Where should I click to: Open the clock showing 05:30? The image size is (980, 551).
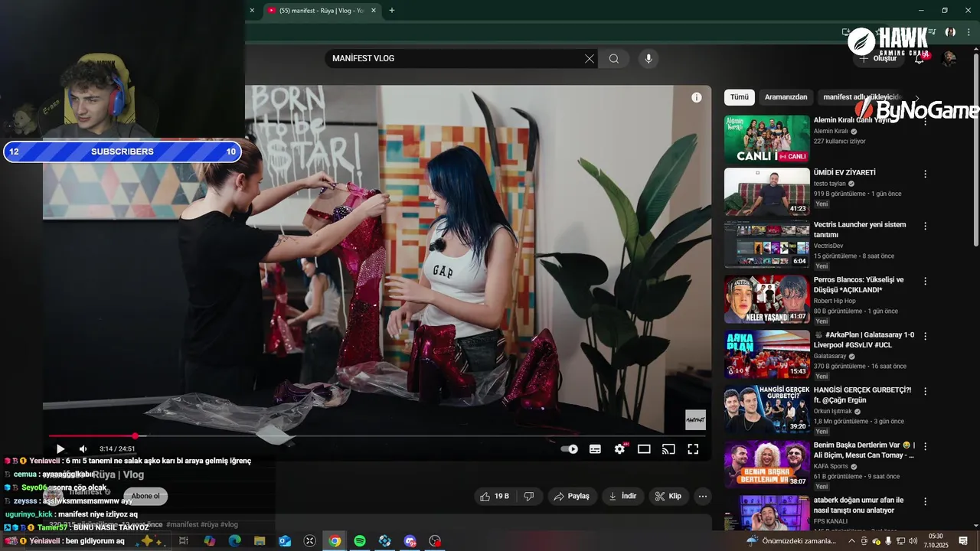pyautogui.click(x=936, y=541)
